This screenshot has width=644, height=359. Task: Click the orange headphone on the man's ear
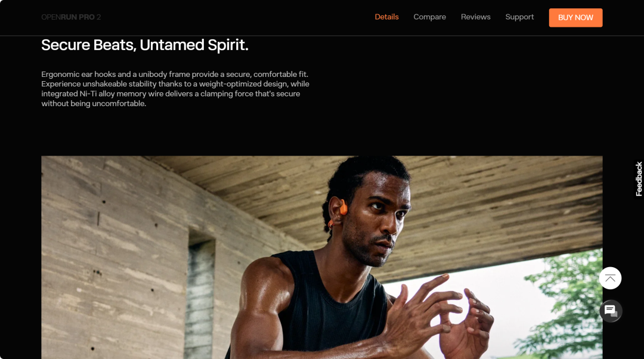pos(342,208)
